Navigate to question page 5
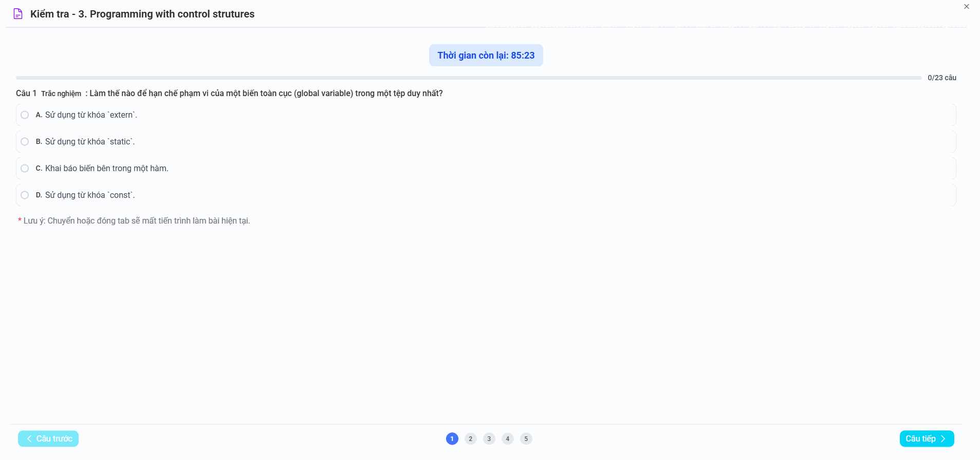 coord(526,439)
